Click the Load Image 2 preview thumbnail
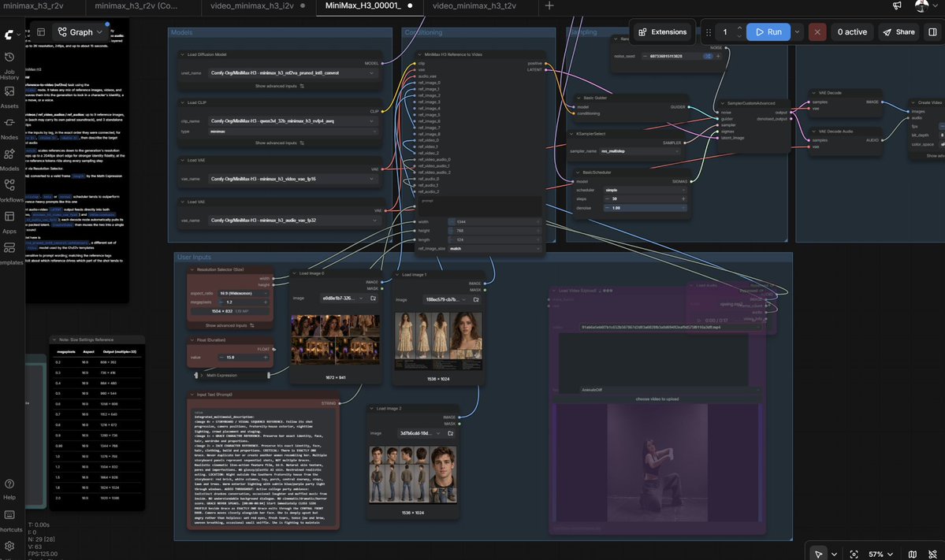The height and width of the screenshot is (560, 945). 413,475
